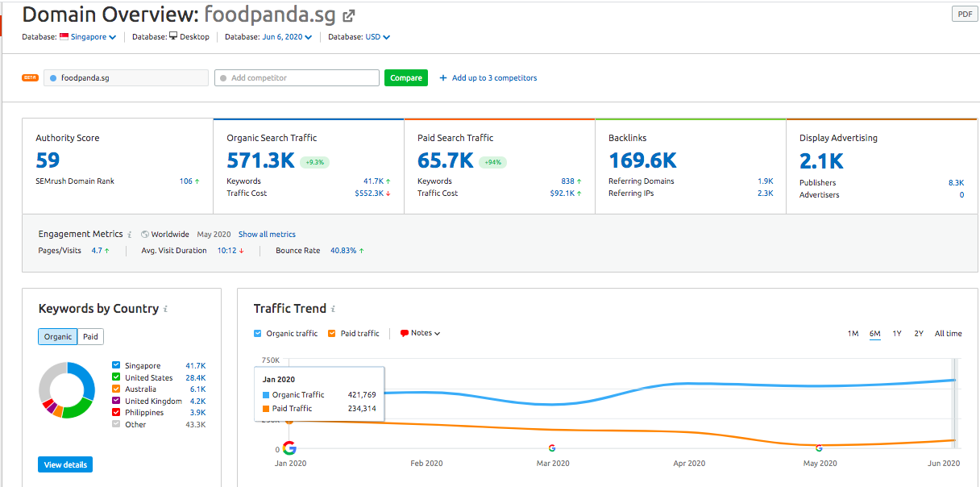Click the Singapore flag icon
The height and width of the screenshot is (487, 980).
[64, 36]
